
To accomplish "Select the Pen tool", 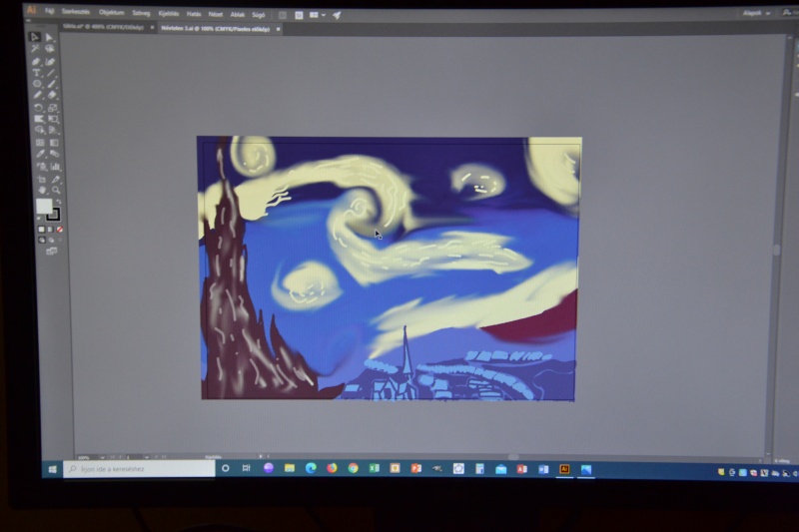I will pos(36,61).
